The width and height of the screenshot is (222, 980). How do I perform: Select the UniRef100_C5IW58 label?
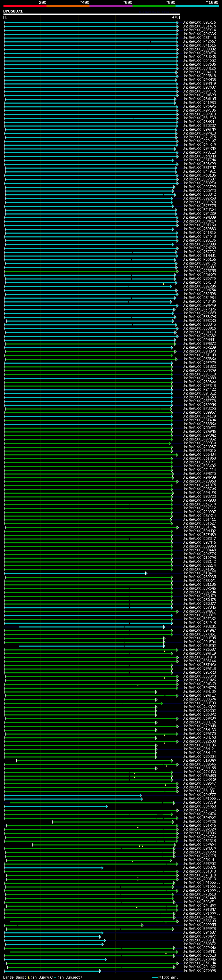(199, 459)
